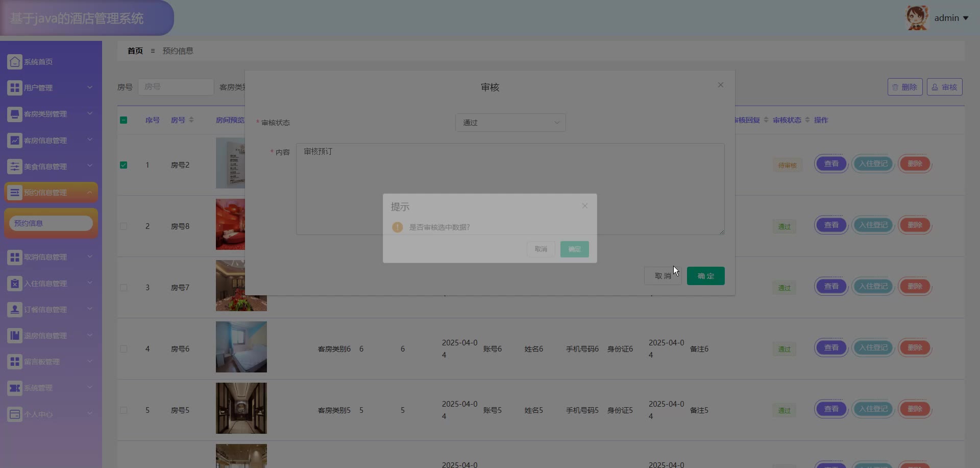
Task: Sort by the 审核状态 column arrows
Action: (x=807, y=120)
